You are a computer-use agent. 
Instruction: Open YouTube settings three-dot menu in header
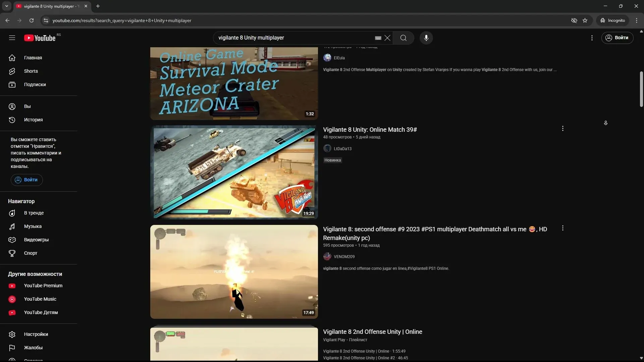(592, 38)
